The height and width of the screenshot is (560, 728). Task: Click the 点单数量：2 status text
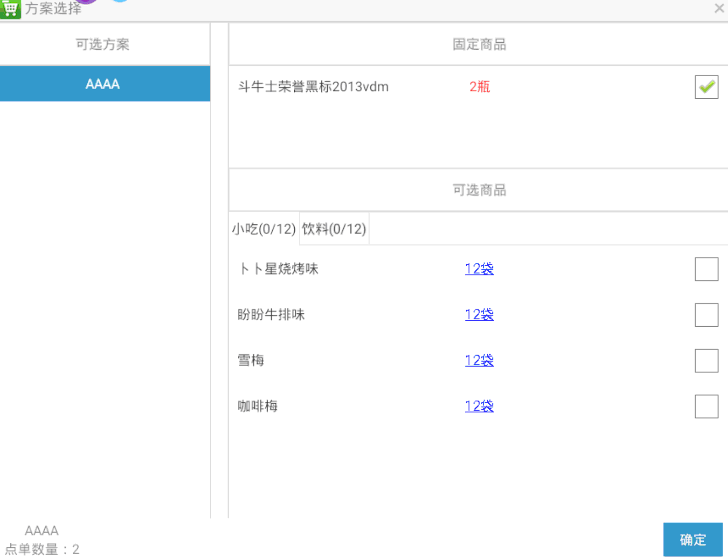click(x=42, y=549)
